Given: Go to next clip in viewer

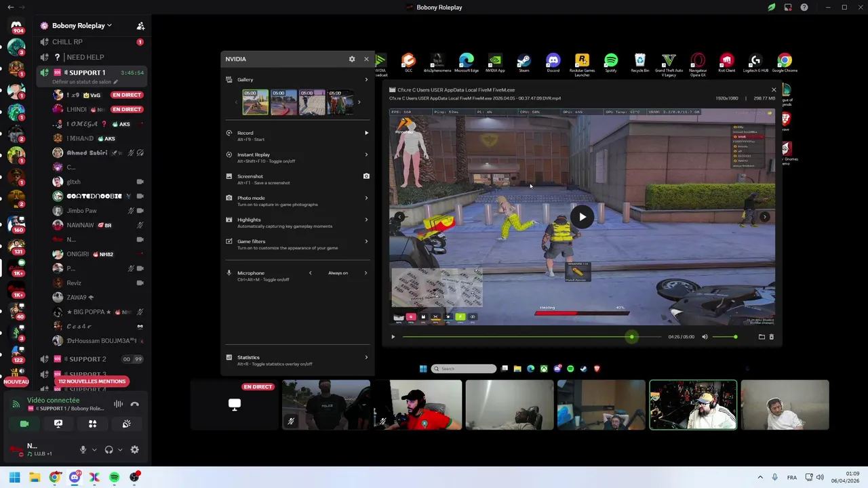Looking at the screenshot, I should point(764,217).
